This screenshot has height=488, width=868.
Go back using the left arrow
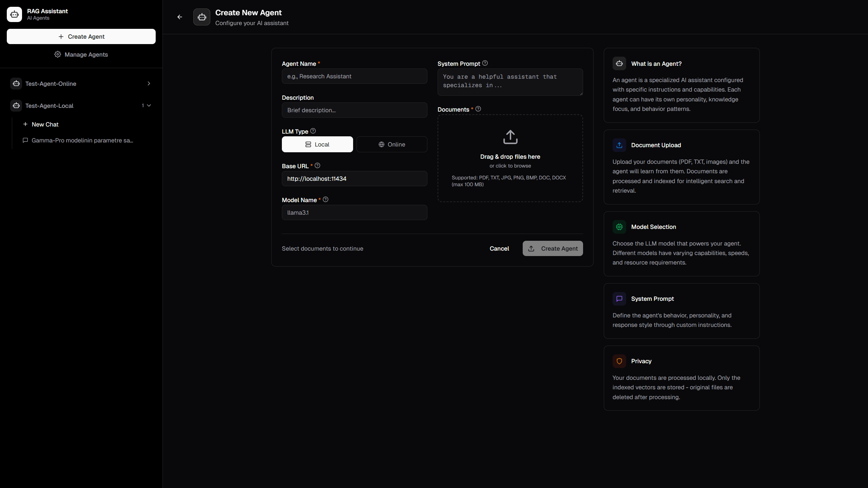tap(180, 17)
